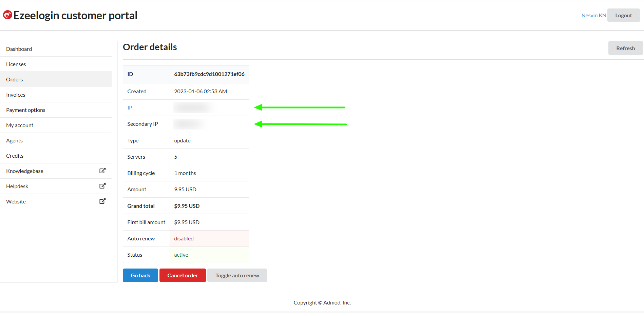The width and height of the screenshot is (644, 316).
Task: Click the Ezeelogin customer portal title
Action: (x=75, y=15)
